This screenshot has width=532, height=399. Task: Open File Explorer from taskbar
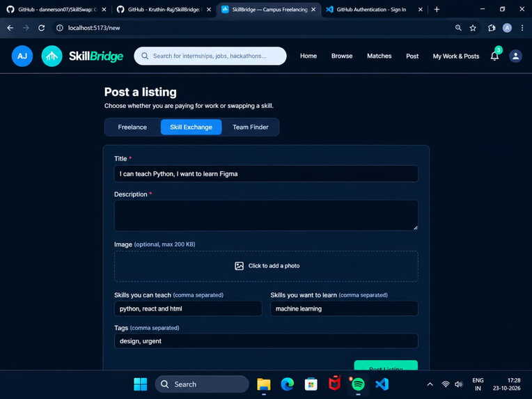click(x=264, y=384)
